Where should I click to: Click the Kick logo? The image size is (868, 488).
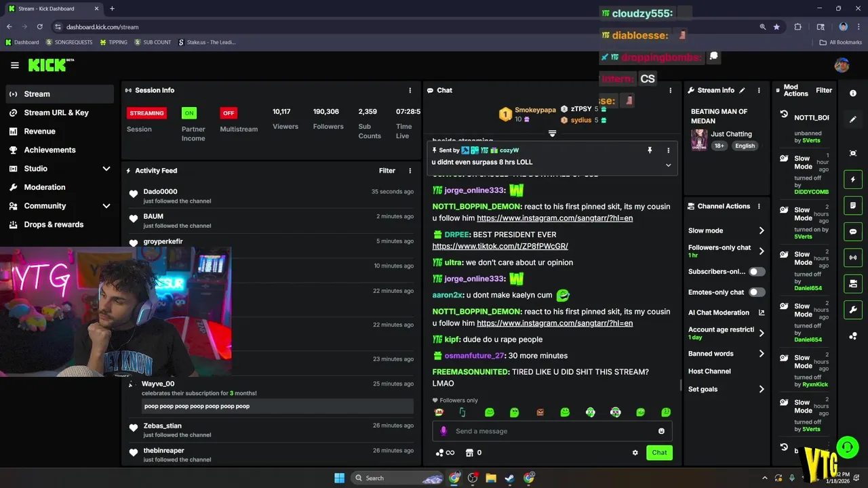tap(51, 65)
